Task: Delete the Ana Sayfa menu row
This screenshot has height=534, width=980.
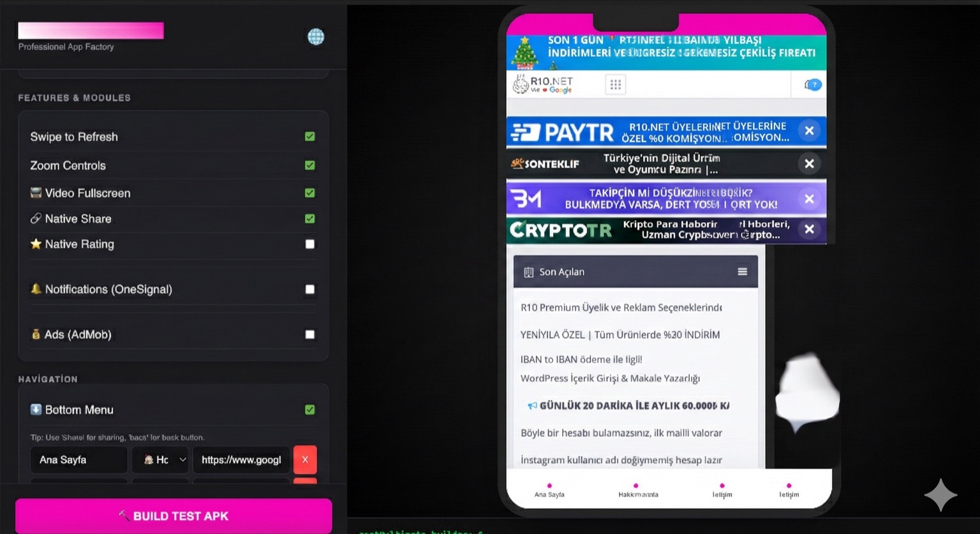Action: [x=305, y=459]
